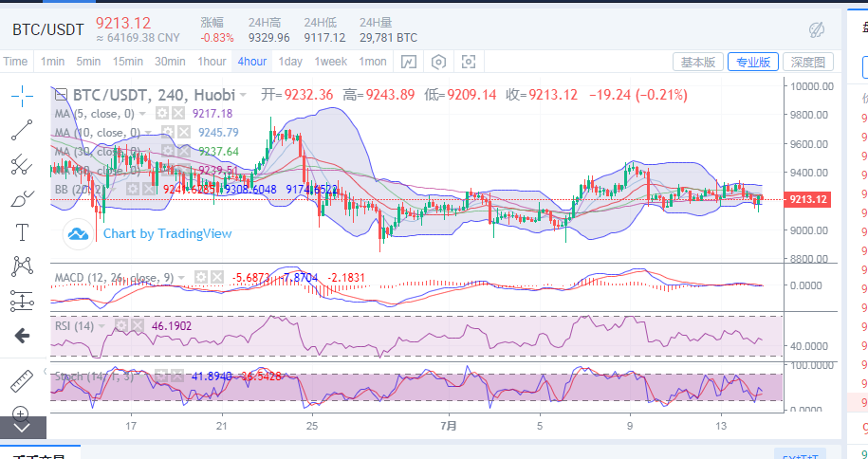Viewport: 868px width, 459px height.
Task: Select the 15min interval tab
Action: 127,62
